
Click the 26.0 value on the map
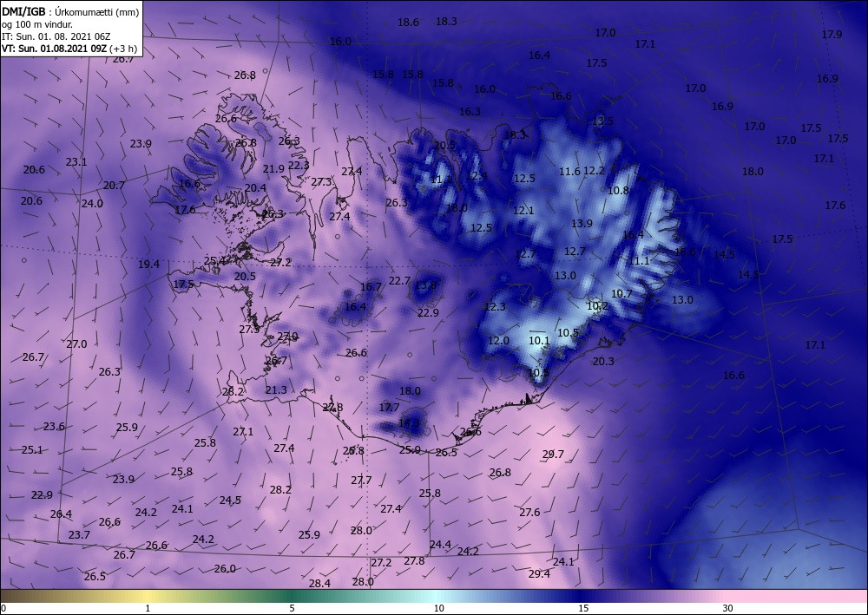pyautogui.click(x=225, y=568)
